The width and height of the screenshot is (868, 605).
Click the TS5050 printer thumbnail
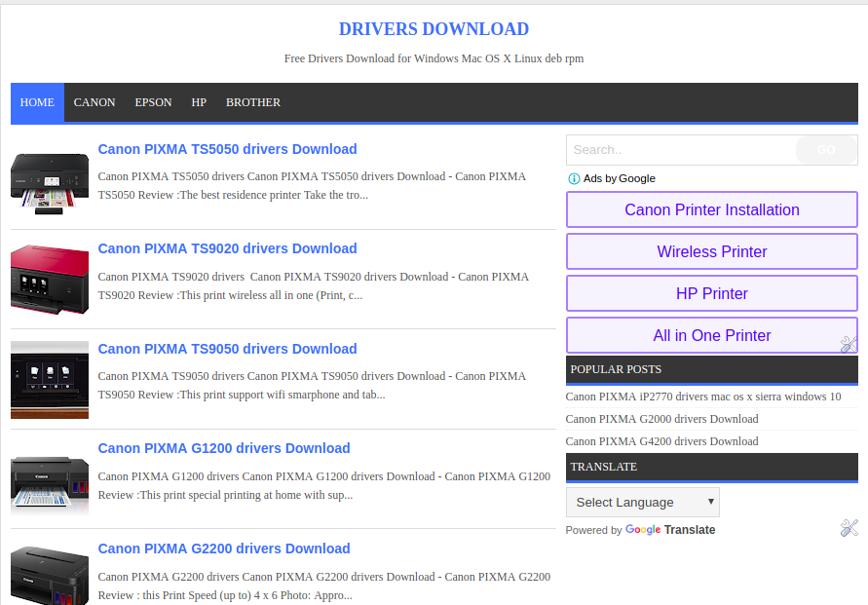tap(50, 184)
